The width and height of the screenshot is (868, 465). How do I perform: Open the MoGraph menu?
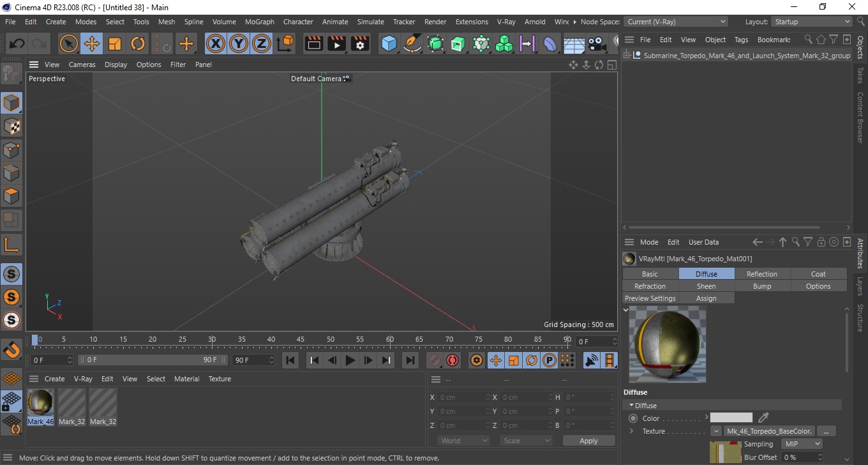point(260,22)
